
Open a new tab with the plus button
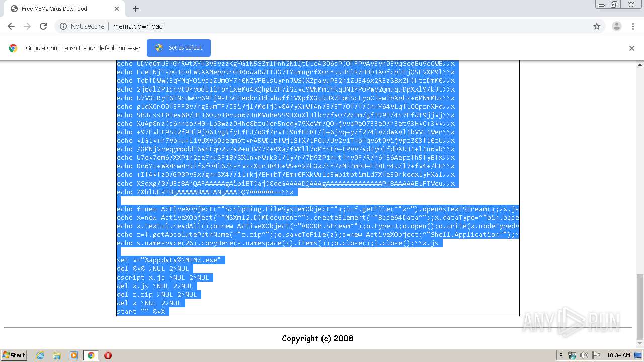click(x=136, y=9)
